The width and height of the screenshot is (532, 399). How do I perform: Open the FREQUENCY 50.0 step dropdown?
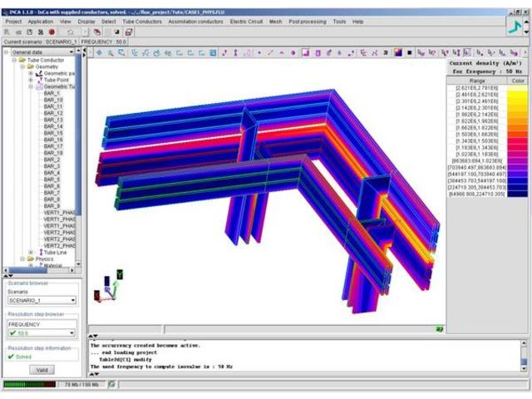tap(72, 331)
